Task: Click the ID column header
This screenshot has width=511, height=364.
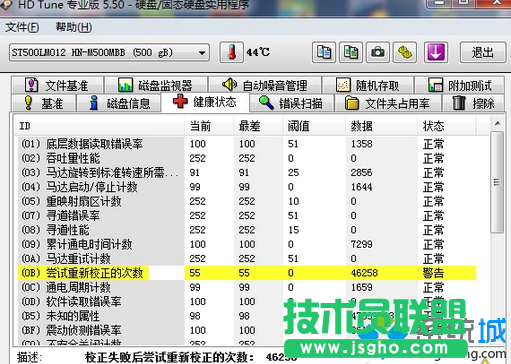Action: pyautogui.click(x=99, y=126)
